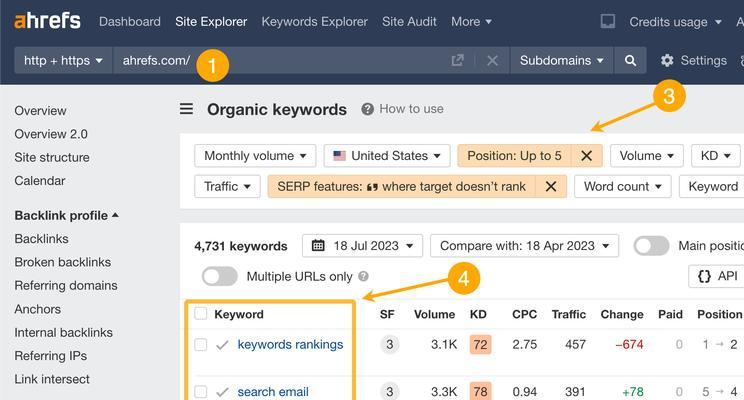
Task: Click the How to use link
Action: (x=411, y=109)
